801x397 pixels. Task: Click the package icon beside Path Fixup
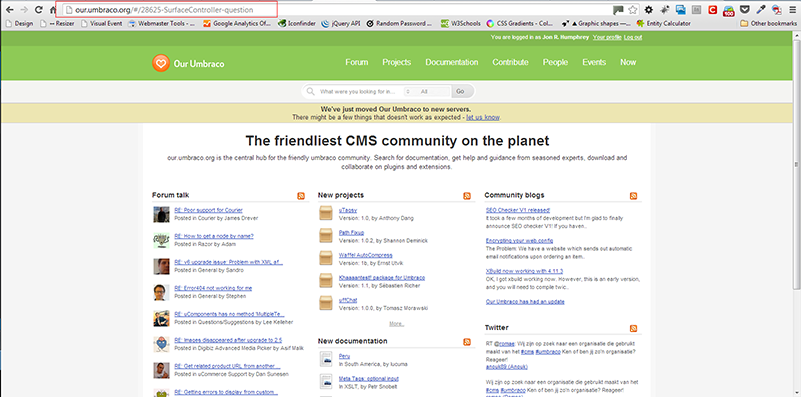pos(326,236)
